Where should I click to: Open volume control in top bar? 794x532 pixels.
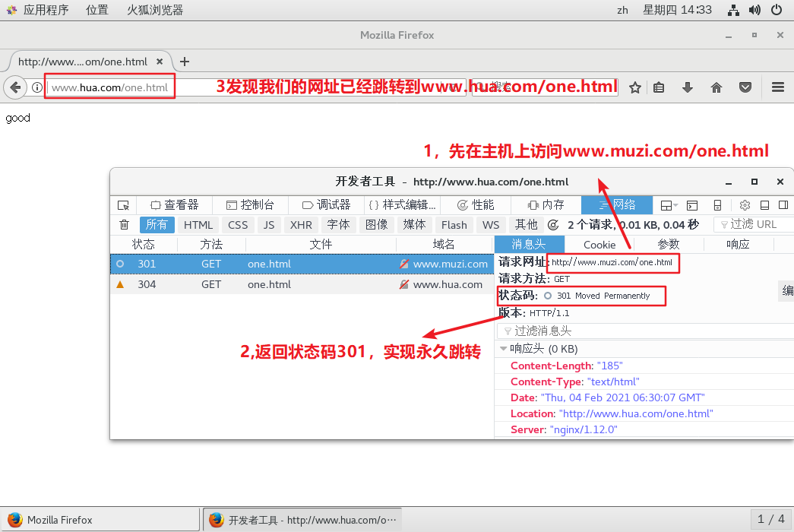(x=754, y=10)
